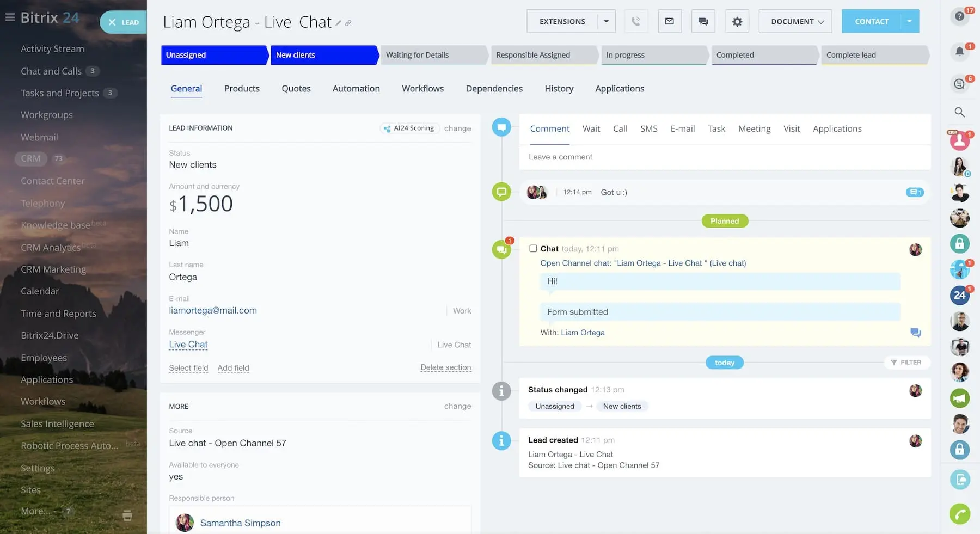Click the liamortega@mail.com email link
Viewport: 980px width, 534px height.
[213, 310]
